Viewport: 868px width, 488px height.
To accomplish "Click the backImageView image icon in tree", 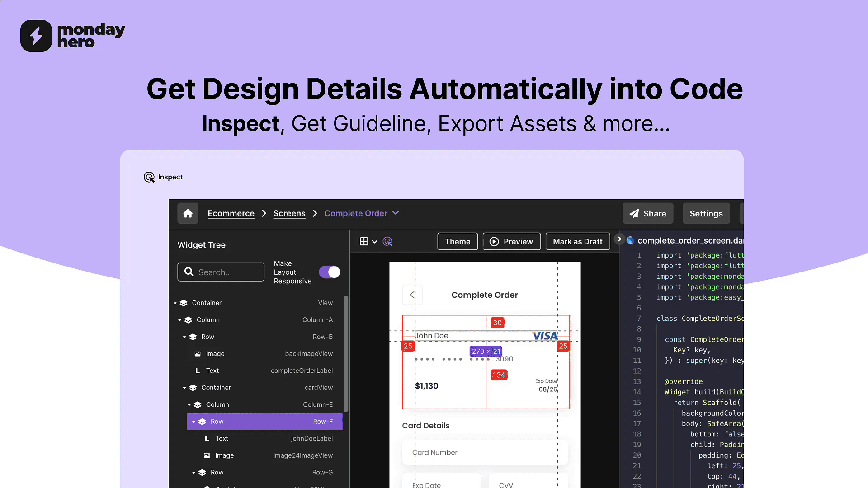I will coord(198,354).
